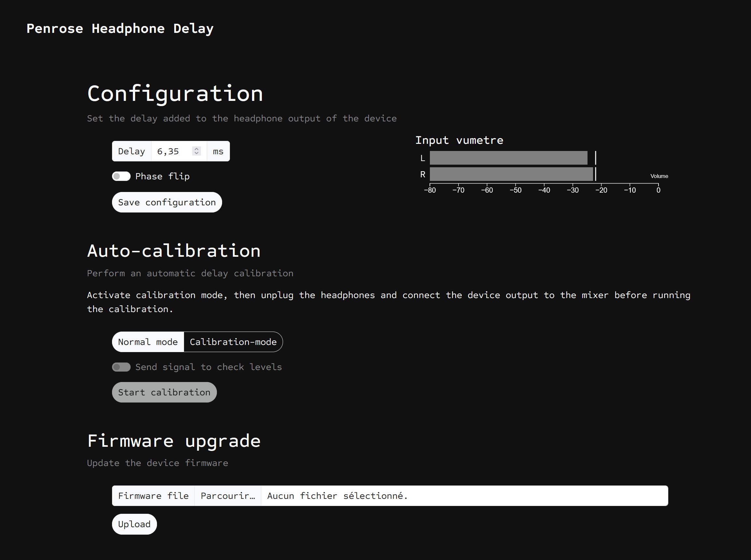Click the L channel level bar
751x560 pixels.
pyautogui.click(x=508, y=157)
